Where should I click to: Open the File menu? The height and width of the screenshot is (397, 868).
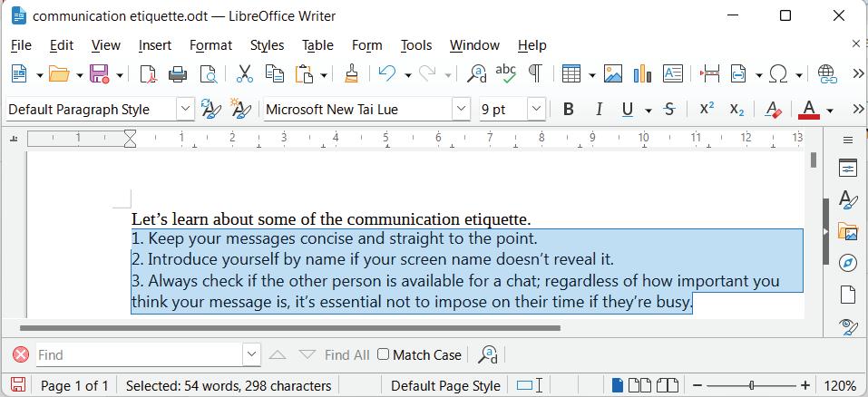(x=21, y=44)
